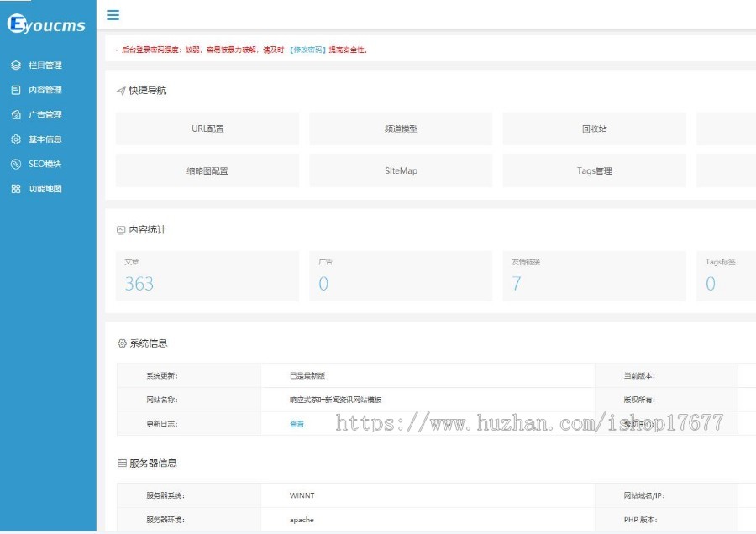This screenshot has height=534, width=756.
Task: Click the 系统更新 label cell
Action: [189, 375]
